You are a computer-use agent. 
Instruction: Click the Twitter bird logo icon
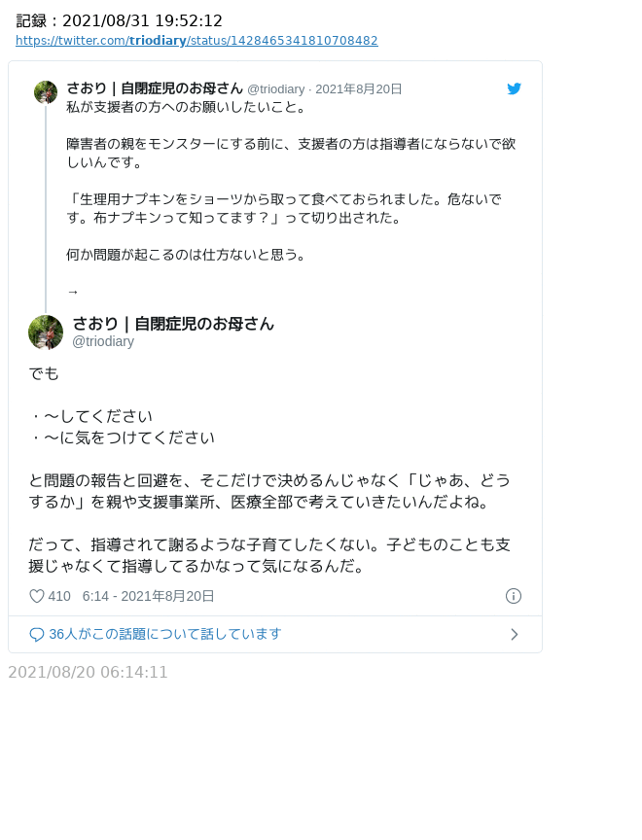point(515,88)
